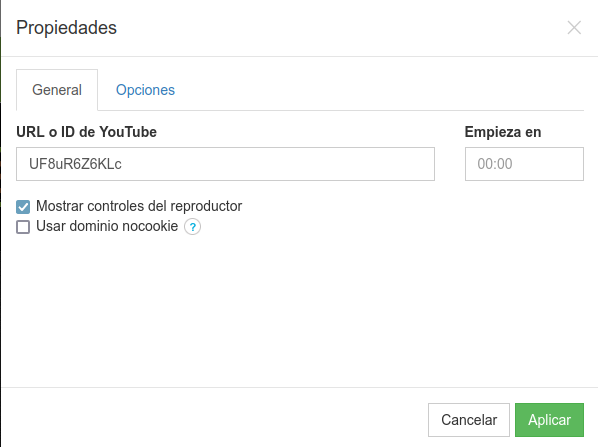
Task: Click the 'Usar dominio nocookie' label text
Action: coord(107,226)
